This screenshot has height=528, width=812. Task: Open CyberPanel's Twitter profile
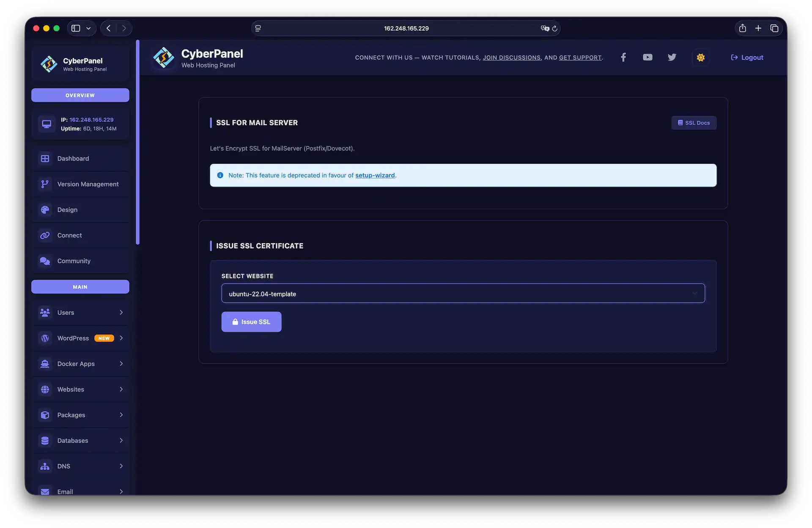pos(672,57)
